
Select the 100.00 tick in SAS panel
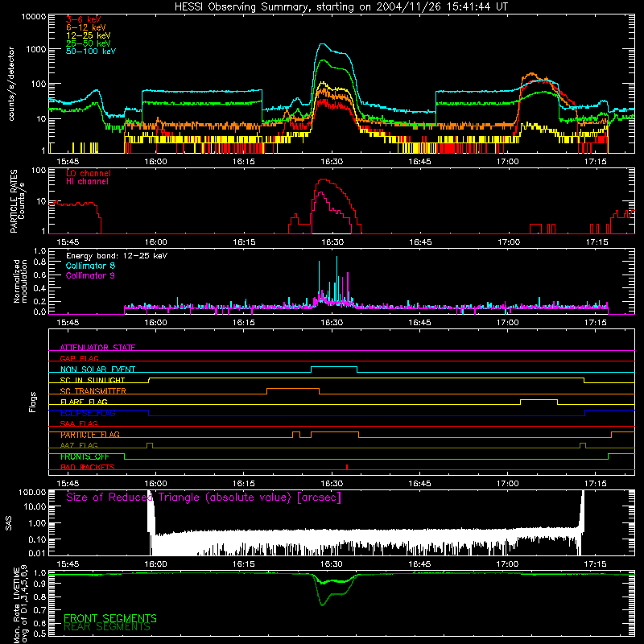point(32,493)
